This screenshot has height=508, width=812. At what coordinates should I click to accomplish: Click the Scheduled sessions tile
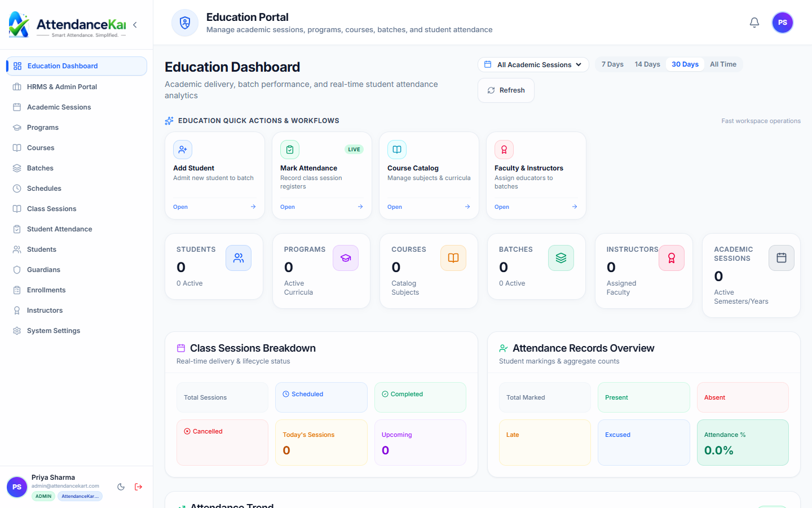(x=321, y=397)
